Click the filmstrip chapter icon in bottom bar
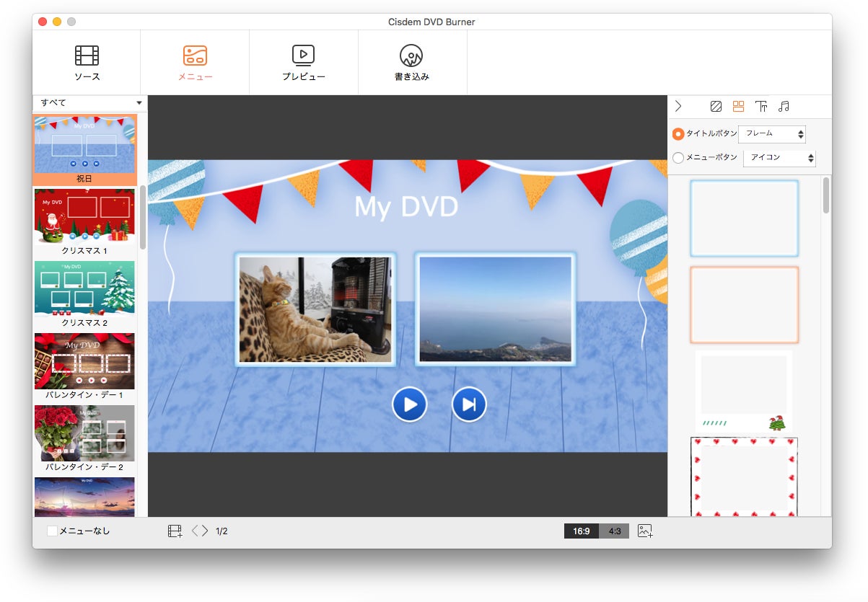 click(175, 531)
